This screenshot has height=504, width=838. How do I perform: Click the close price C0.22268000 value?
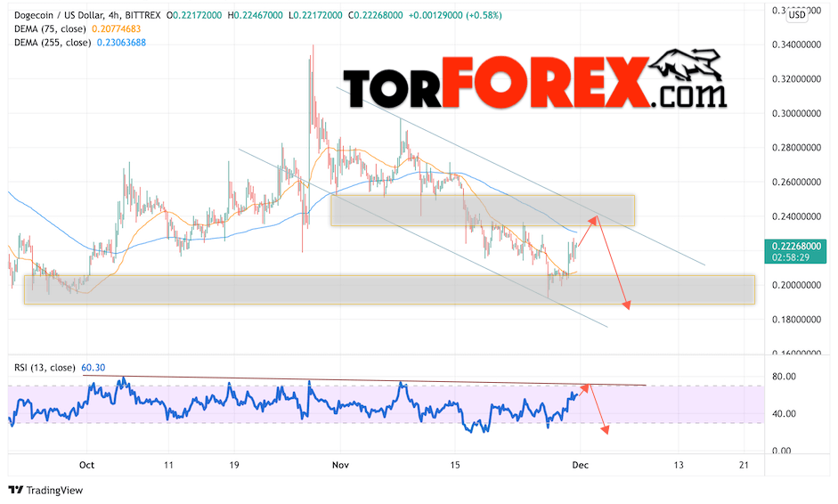point(375,15)
